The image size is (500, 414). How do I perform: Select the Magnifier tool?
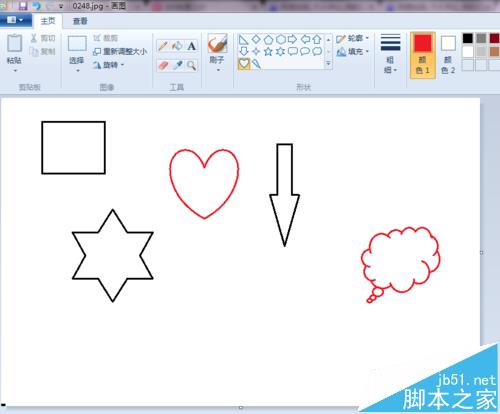[191, 65]
